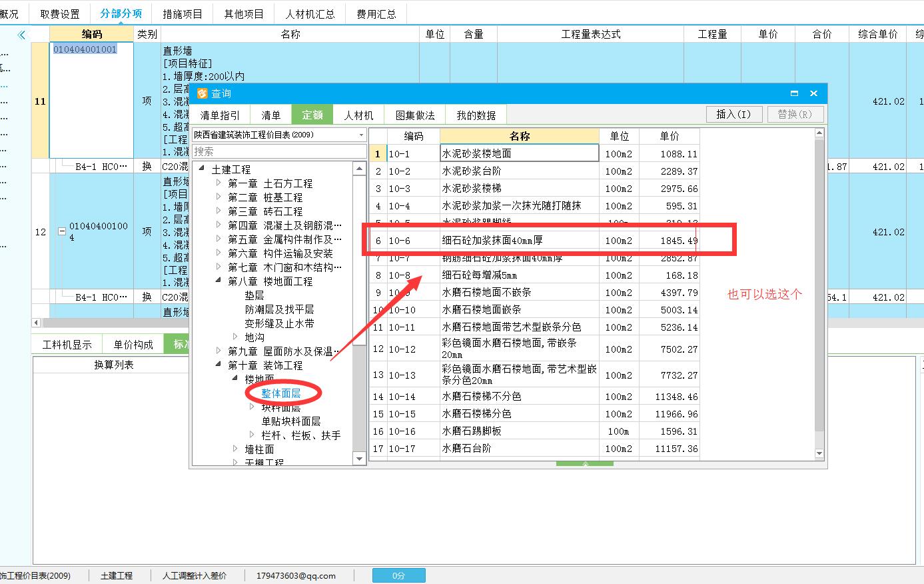This screenshot has width=924, height=584.
Task: Select quota row 10-16 水磨石踢脚板
Action: pyautogui.click(x=535, y=431)
